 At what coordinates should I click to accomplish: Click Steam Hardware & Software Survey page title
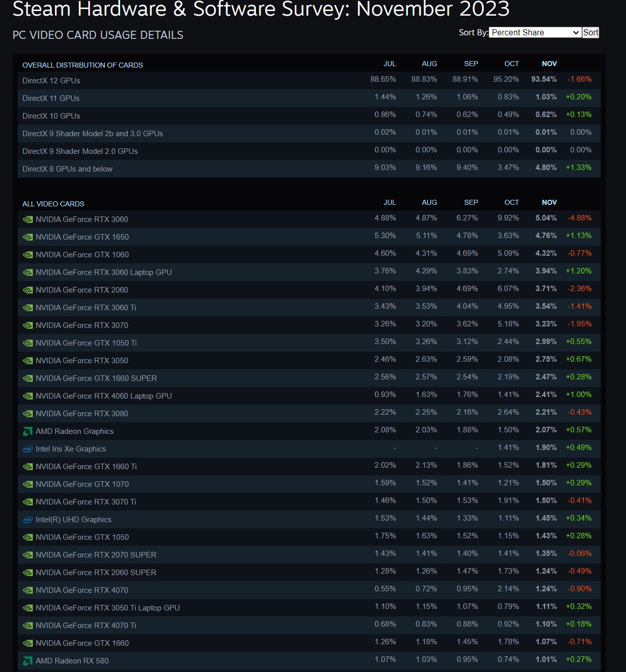261,9
